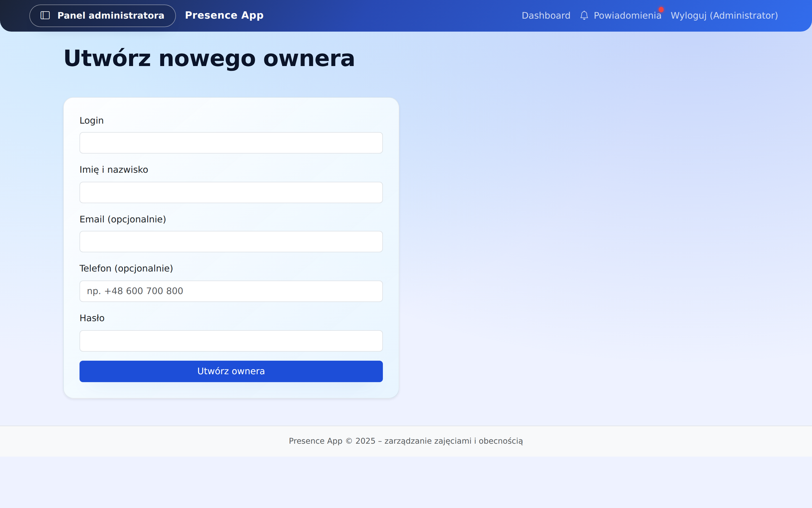Focus the Telefon (opcjonalnie) field
812x508 pixels.
(231, 291)
